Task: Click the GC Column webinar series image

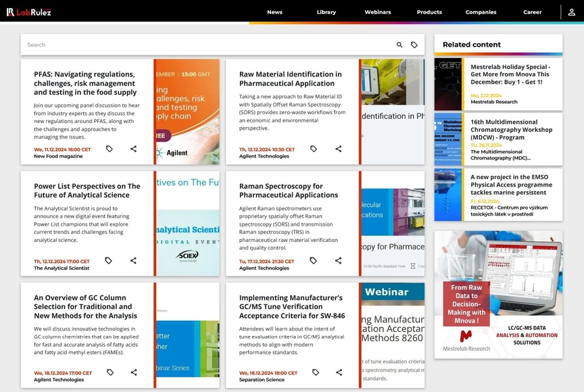Action: 188,335
